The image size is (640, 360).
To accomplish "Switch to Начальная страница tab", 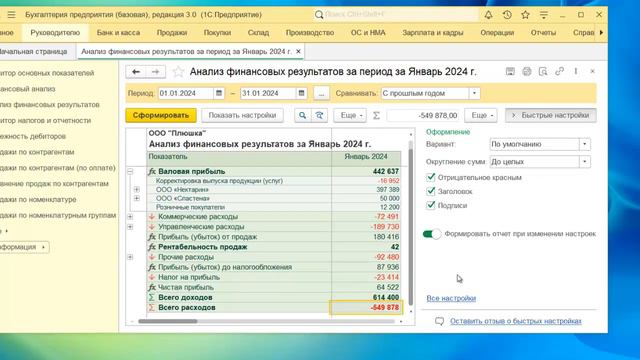I will click(33, 51).
